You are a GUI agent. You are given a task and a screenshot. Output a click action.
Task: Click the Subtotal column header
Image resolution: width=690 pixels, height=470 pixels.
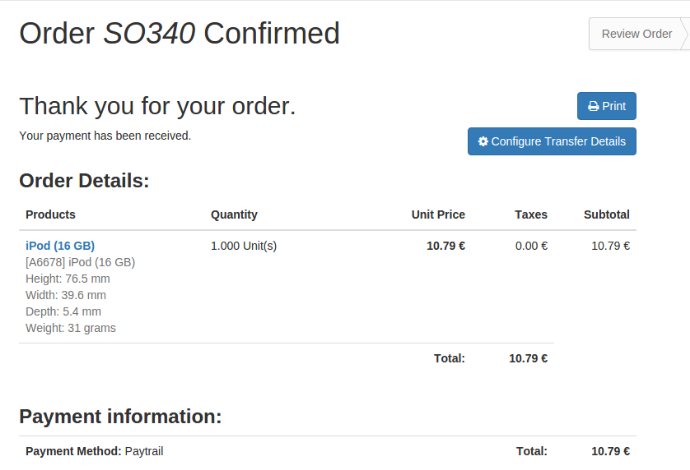click(x=606, y=215)
